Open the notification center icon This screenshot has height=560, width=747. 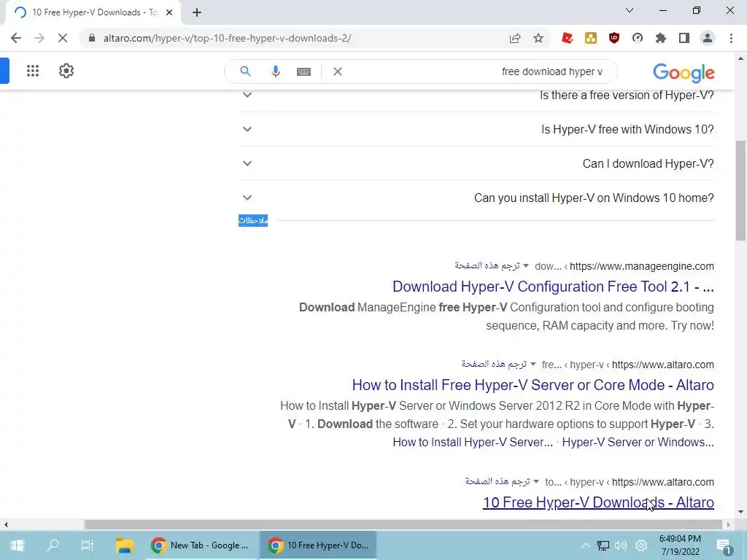[x=724, y=545]
